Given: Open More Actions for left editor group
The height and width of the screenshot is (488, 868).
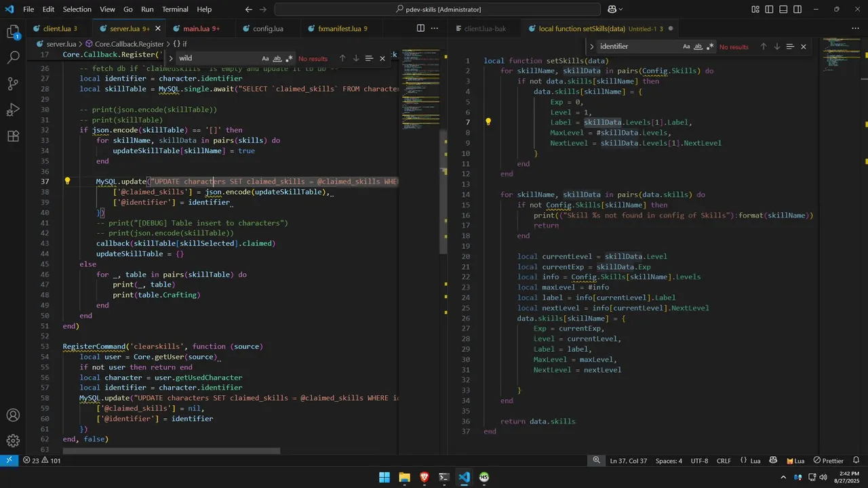Looking at the screenshot, I should [435, 28].
